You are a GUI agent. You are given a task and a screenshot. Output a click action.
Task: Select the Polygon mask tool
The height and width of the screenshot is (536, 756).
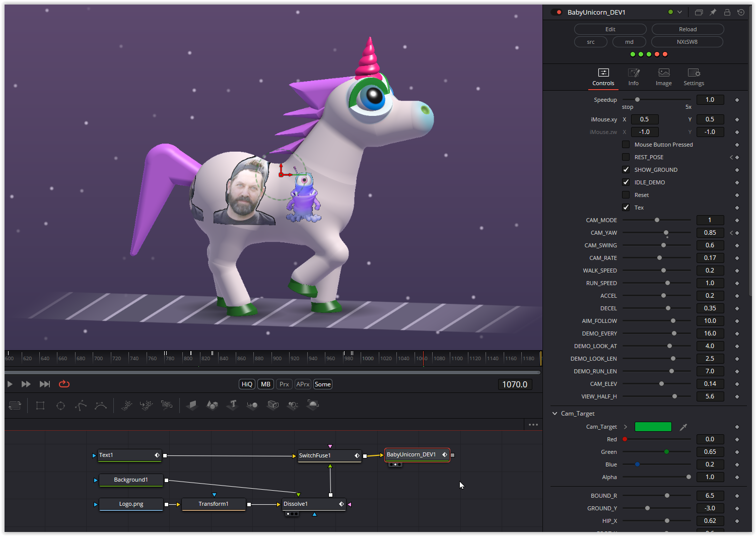point(81,406)
